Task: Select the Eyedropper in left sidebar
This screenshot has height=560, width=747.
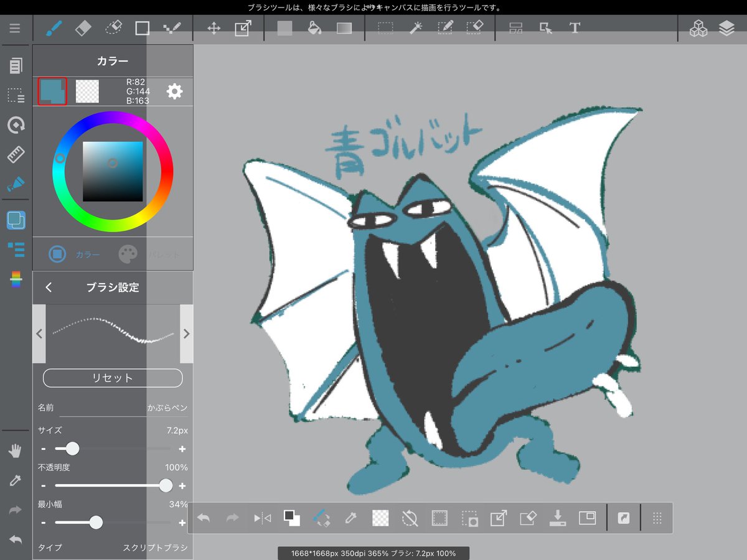Action: 16,480
